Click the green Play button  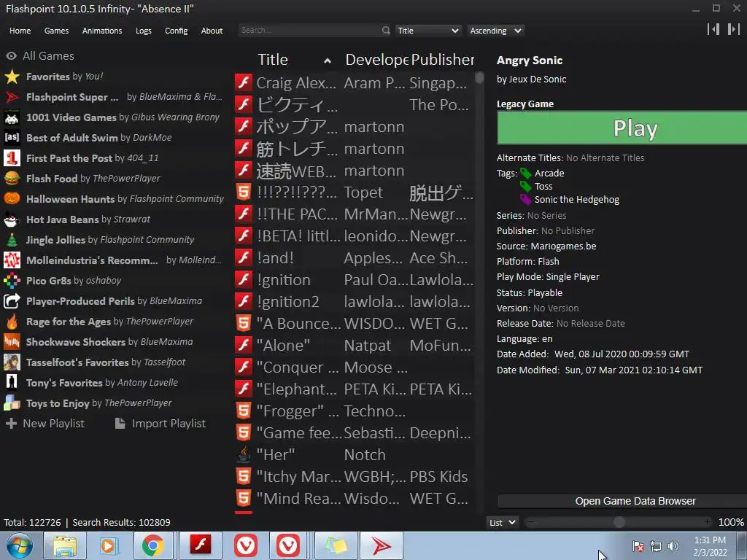622,128
